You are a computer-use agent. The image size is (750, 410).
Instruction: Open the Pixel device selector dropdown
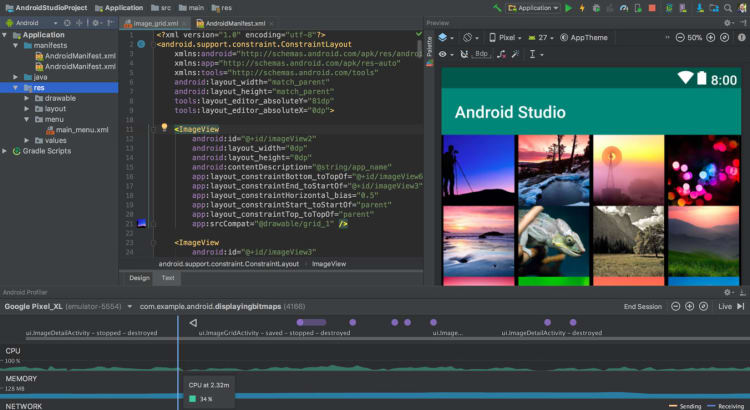click(504, 37)
